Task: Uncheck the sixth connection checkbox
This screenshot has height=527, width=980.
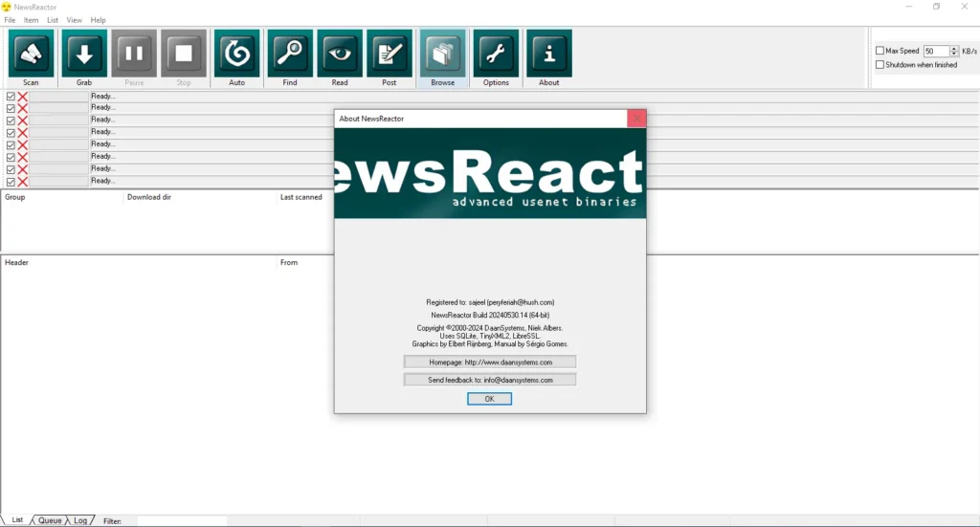Action: tap(11, 157)
